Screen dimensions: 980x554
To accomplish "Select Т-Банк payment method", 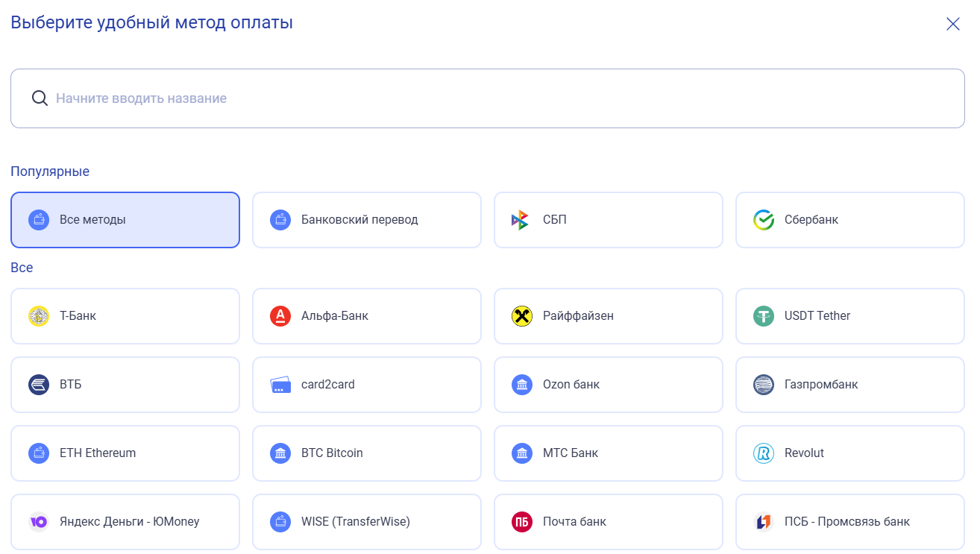I will point(125,316).
